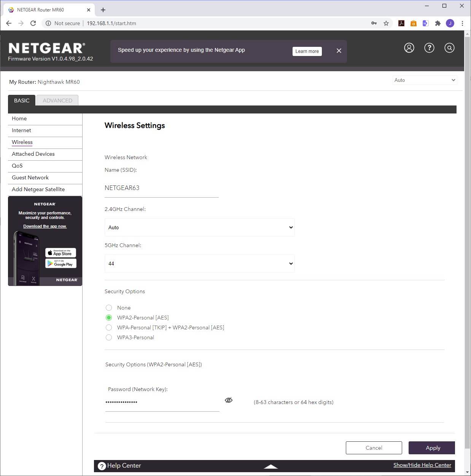Select WPA2-Personal [AES] security
Image resolution: width=471 pixels, height=476 pixels.
109,318
